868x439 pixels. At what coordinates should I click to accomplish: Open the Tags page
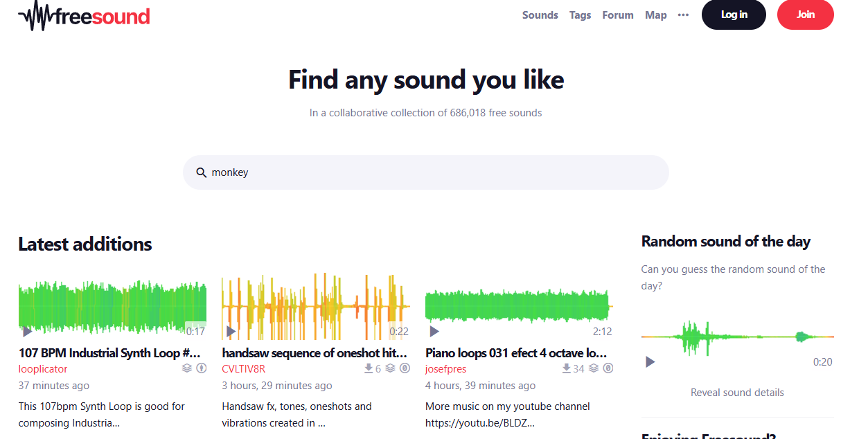(x=580, y=15)
